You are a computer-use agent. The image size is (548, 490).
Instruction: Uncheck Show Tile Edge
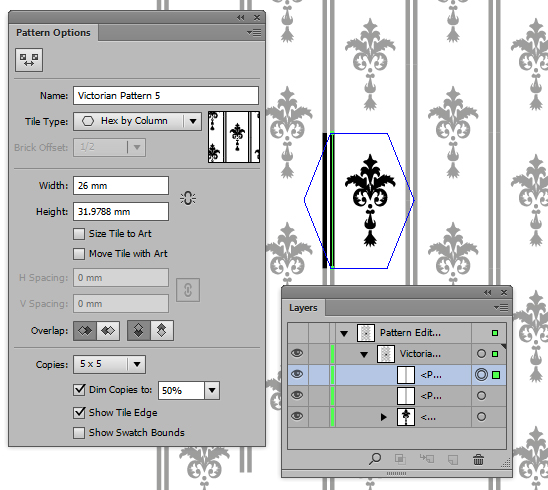click(79, 413)
